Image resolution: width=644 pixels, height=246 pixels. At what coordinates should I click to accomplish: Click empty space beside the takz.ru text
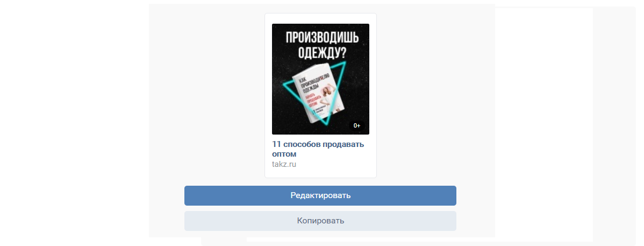click(333, 165)
